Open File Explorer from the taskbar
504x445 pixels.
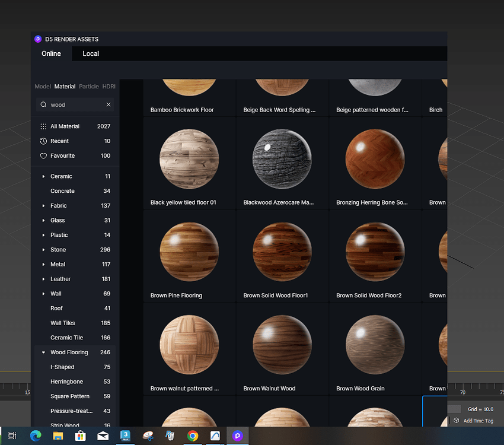click(x=58, y=436)
